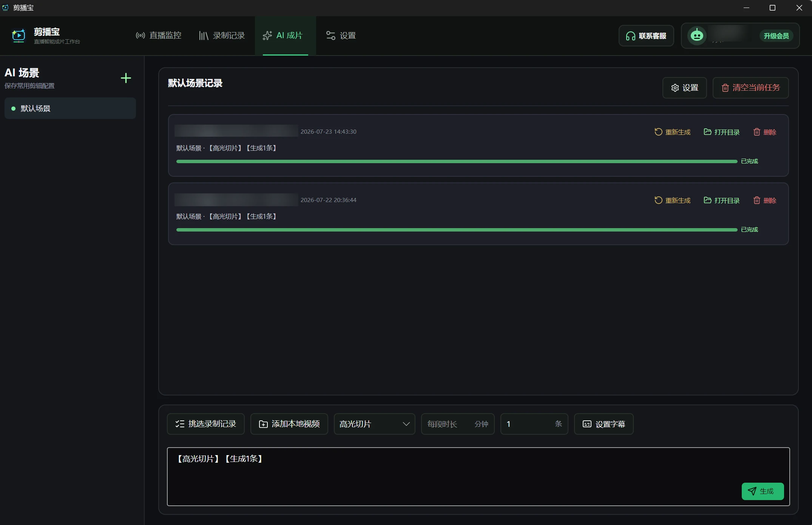812x525 pixels.
Task: Select 默认场景 in the scene list
Action: (70, 108)
